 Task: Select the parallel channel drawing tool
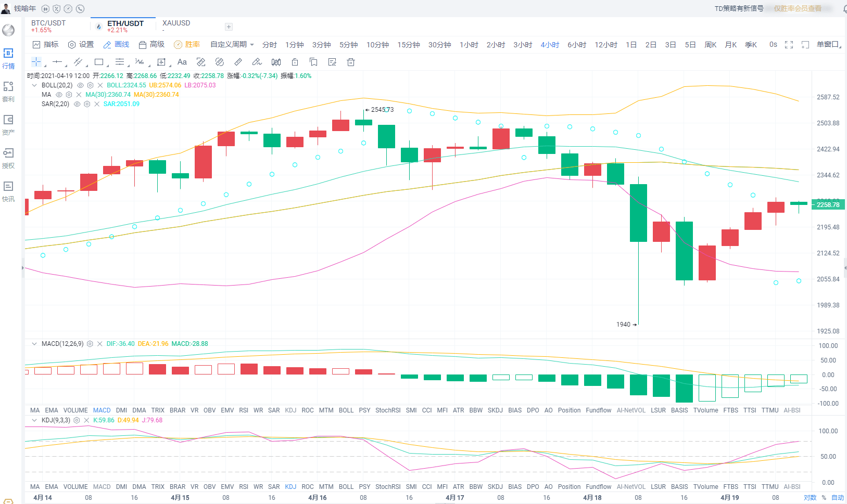click(78, 62)
